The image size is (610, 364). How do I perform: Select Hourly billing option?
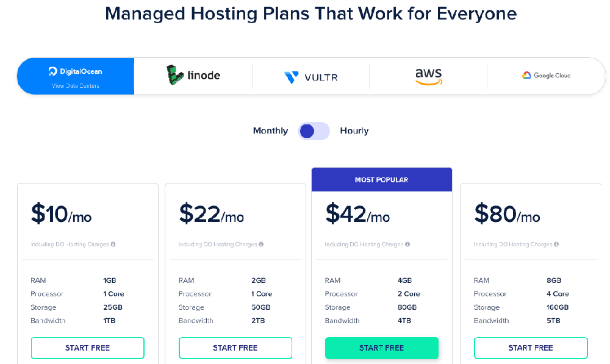click(354, 130)
